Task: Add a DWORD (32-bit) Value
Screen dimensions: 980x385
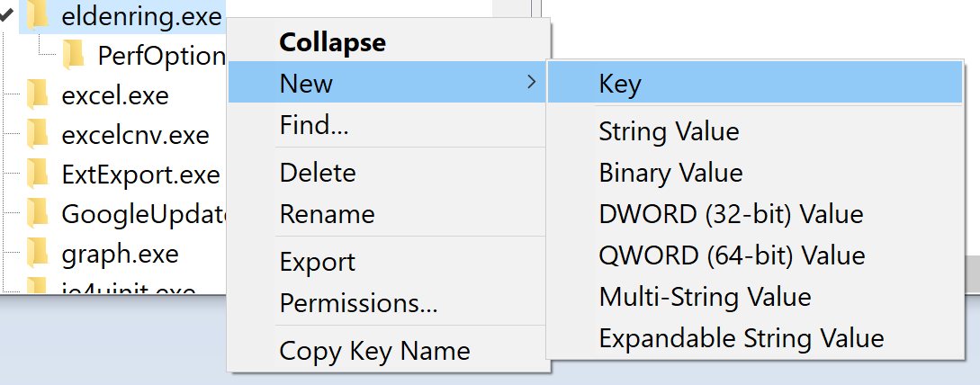Action: click(x=731, y=214)
